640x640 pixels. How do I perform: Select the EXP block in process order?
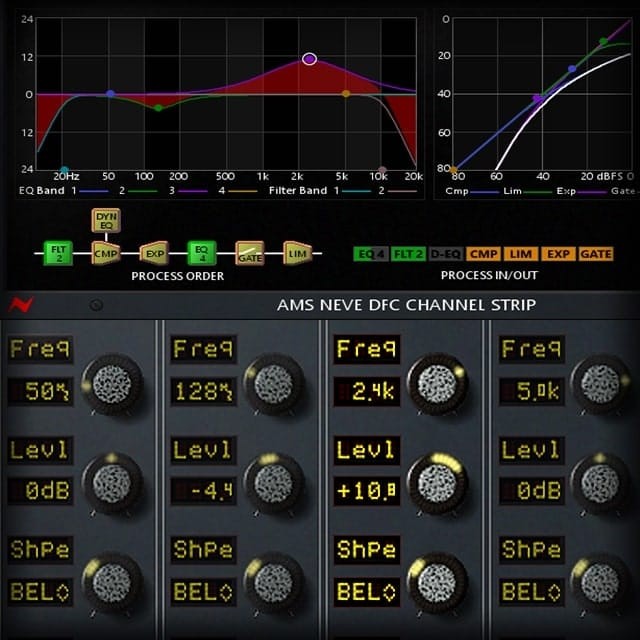click(x=154, y=252)
